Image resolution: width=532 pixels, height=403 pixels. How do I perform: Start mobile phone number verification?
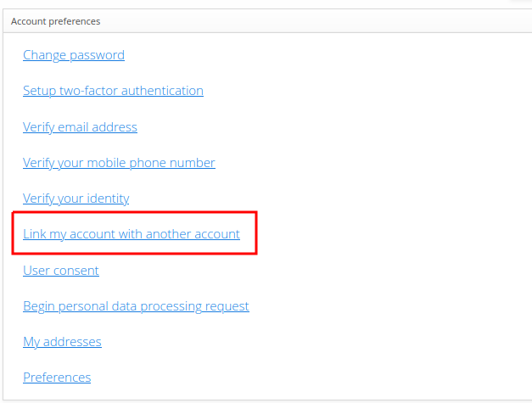(119, 163)
